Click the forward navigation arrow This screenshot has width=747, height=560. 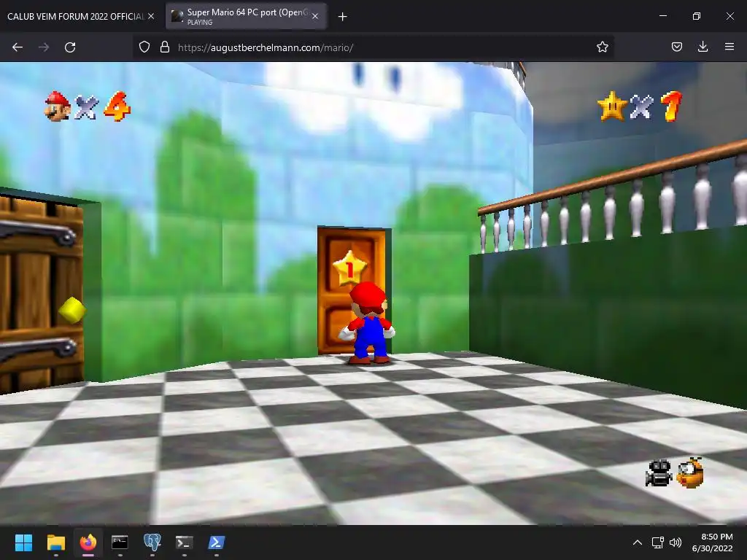click(x=44, y=47)
